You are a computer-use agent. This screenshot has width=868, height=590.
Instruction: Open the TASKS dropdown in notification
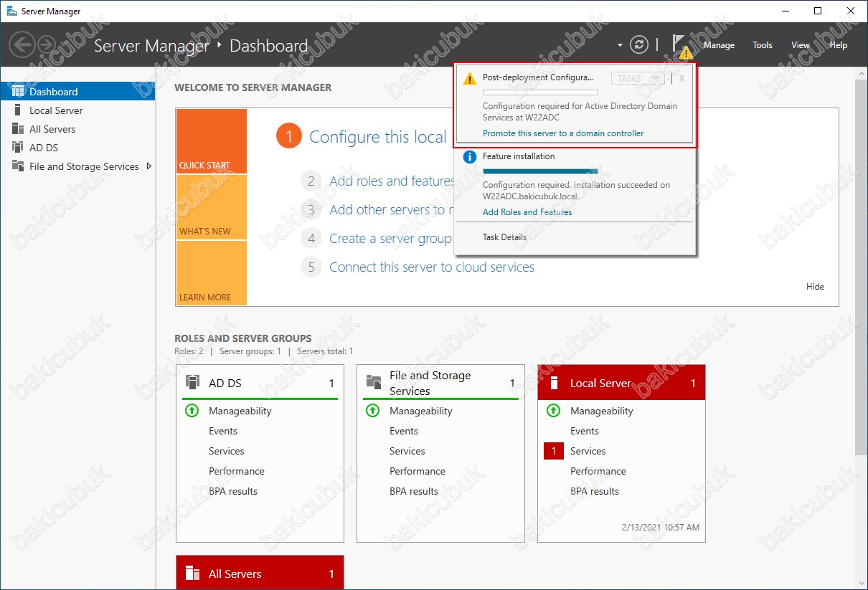637,79
